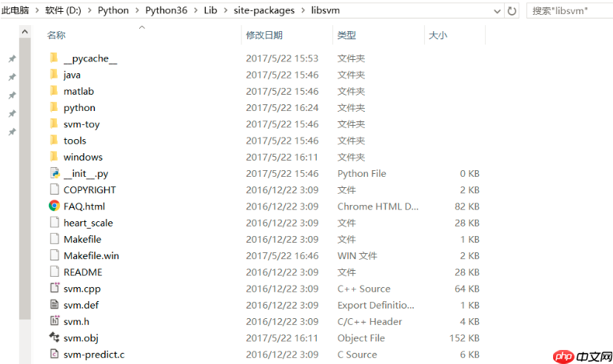Select file name svm.obj
The width and height of the screenshot is (613, 364).
[81, 338]
